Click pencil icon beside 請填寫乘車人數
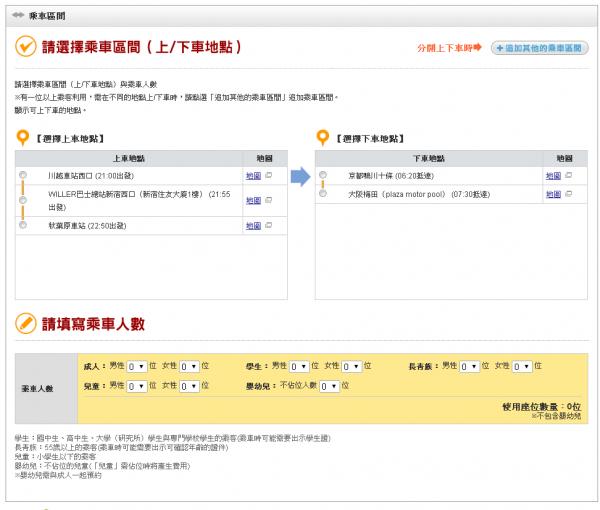 click(26, 323)
